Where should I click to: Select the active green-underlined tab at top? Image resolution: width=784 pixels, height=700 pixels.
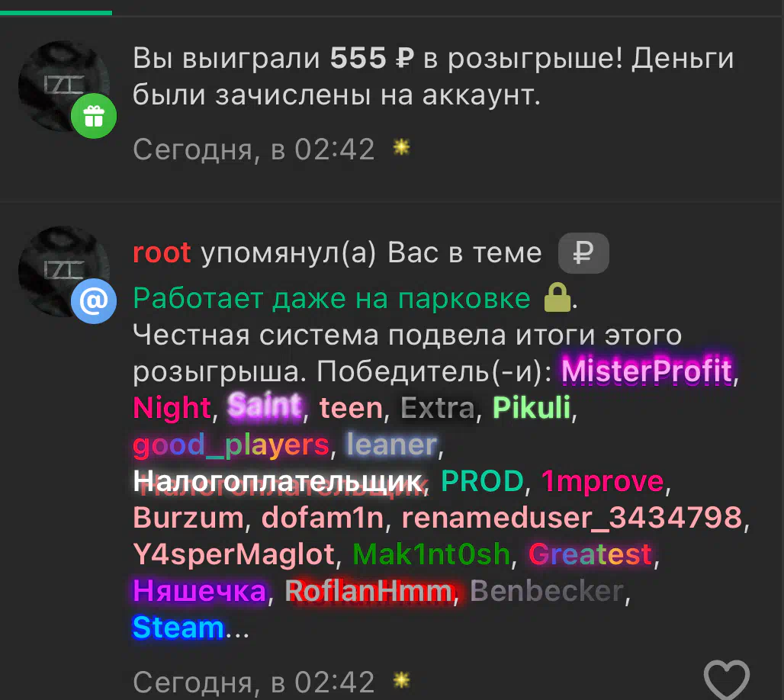coord(56,8)
